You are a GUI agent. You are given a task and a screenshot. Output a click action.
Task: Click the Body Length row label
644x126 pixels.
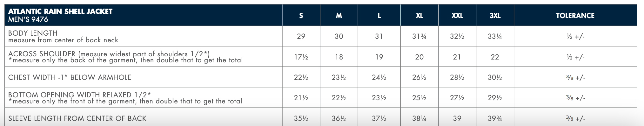(63, 36)
